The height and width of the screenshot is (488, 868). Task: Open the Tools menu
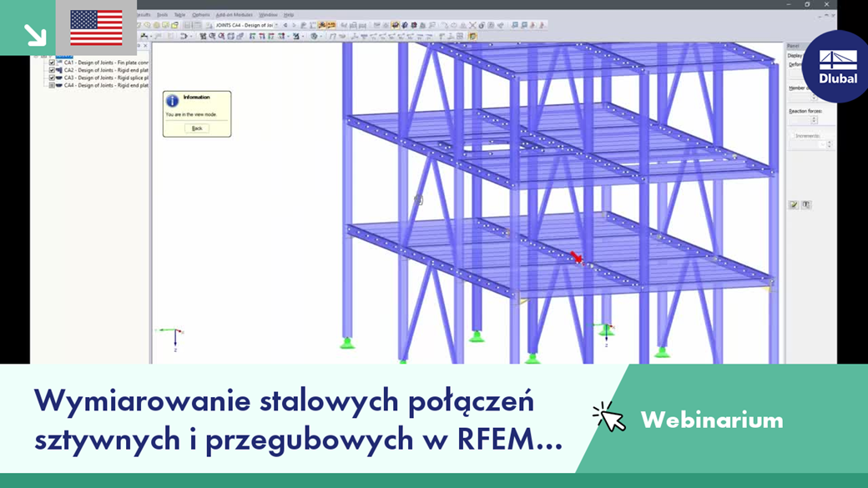[162, 15]
